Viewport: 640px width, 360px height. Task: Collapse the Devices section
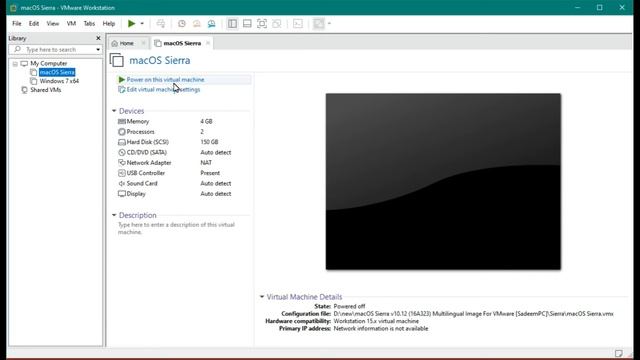[114, 111]
